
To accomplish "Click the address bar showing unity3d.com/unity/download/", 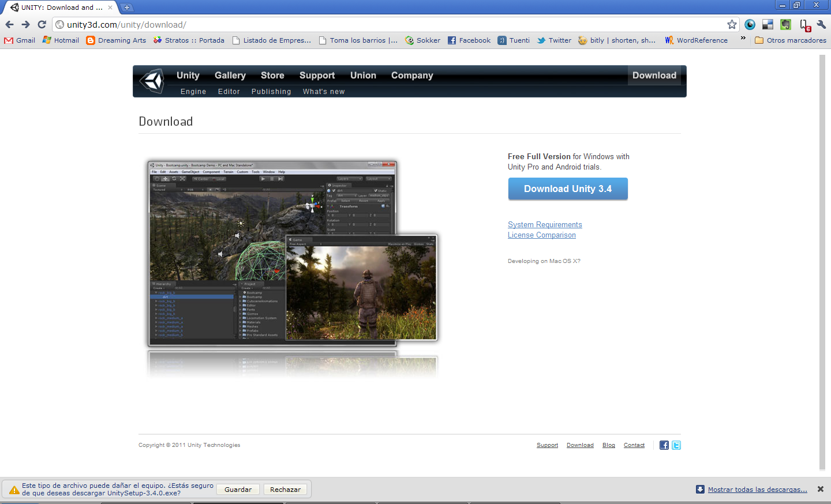I will 395,25.
